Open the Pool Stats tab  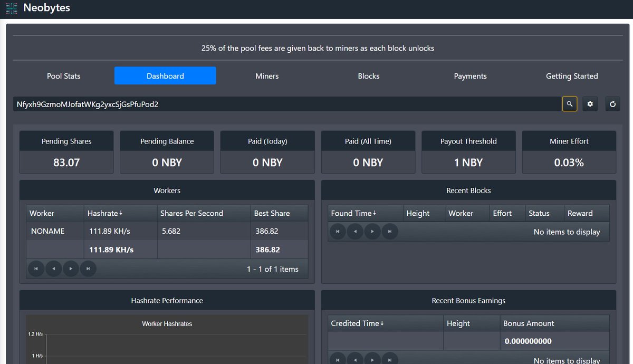(x=64, y=76)
